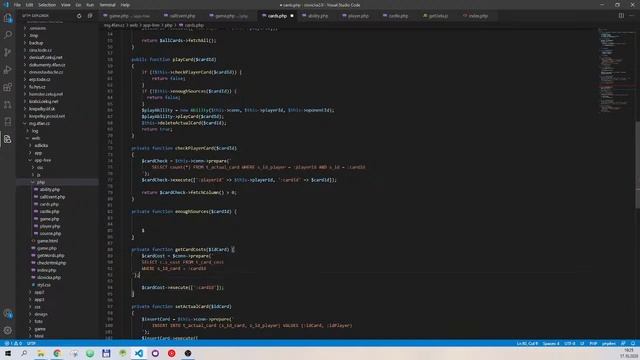The width and height of the screenshot is (640, 360).
Task: Open styl.css in the file tree
Action: 44,285
